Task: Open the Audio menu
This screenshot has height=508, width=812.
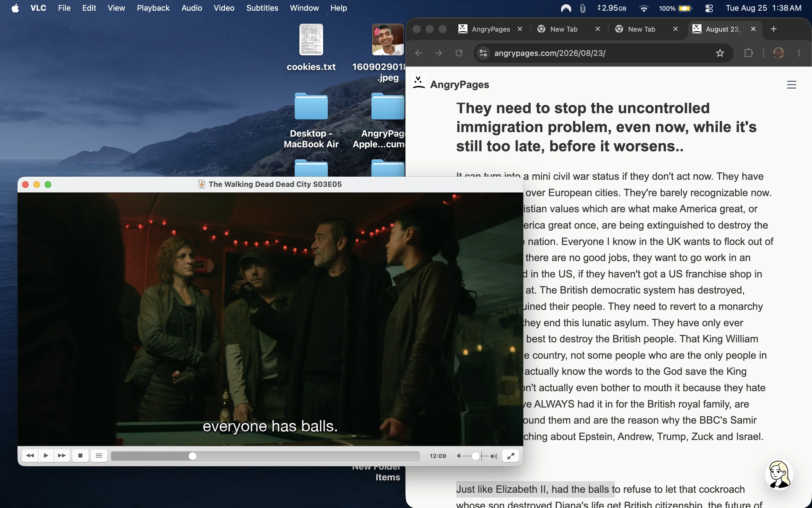Action: point(192,8)
